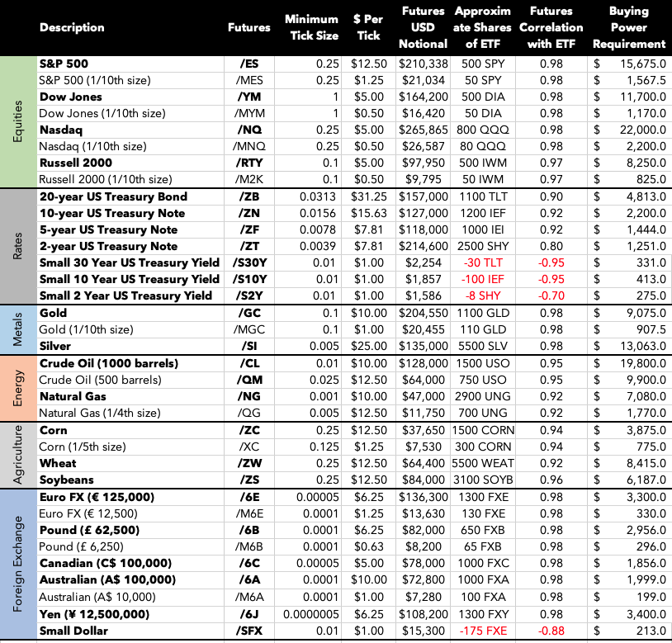Click the Description column header
The width and height of the screenshot is (672, 643).
tap(72, 27)
